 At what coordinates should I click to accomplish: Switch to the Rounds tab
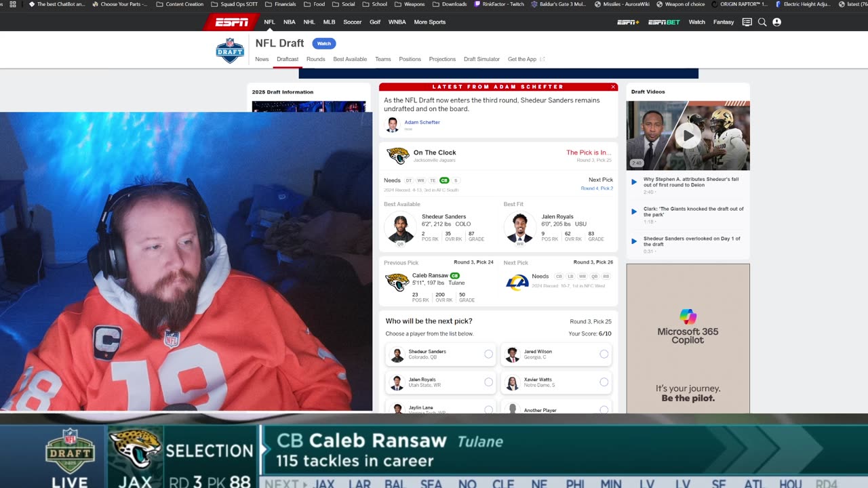coord(315,59)
